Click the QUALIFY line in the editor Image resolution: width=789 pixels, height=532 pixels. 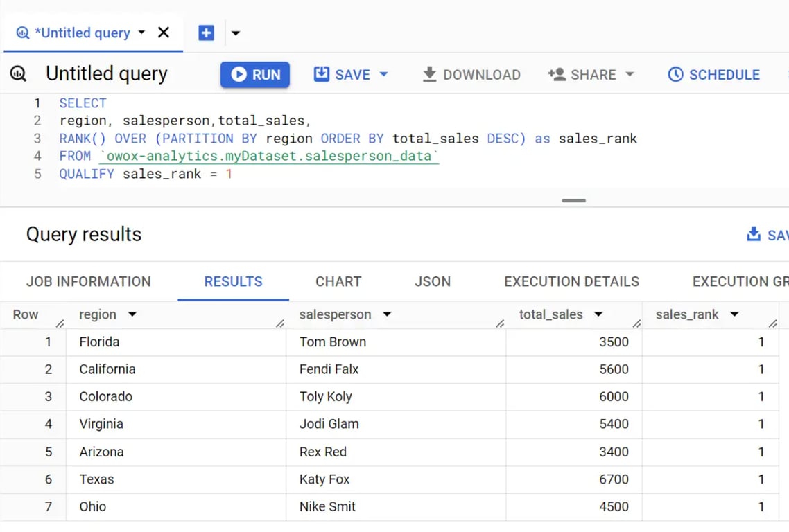[146, 174]
